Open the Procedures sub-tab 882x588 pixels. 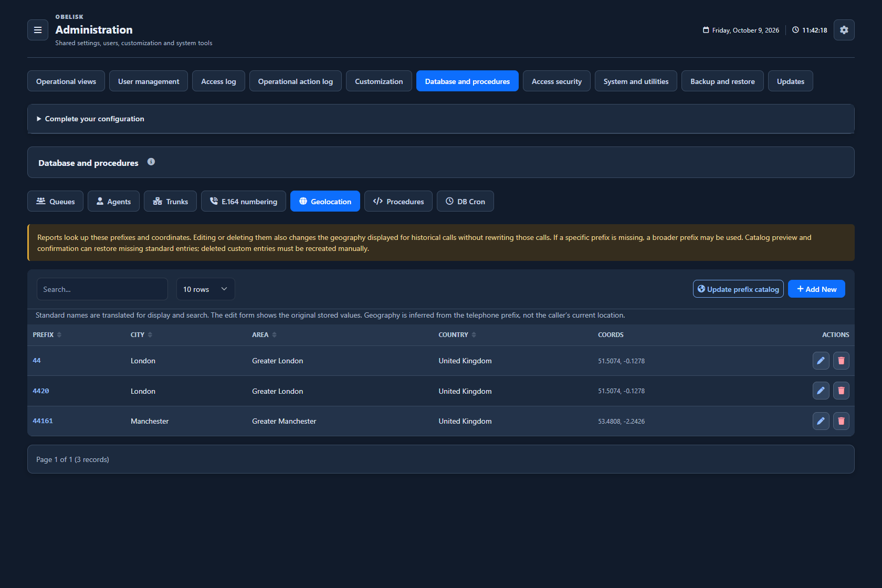(398, 201)
